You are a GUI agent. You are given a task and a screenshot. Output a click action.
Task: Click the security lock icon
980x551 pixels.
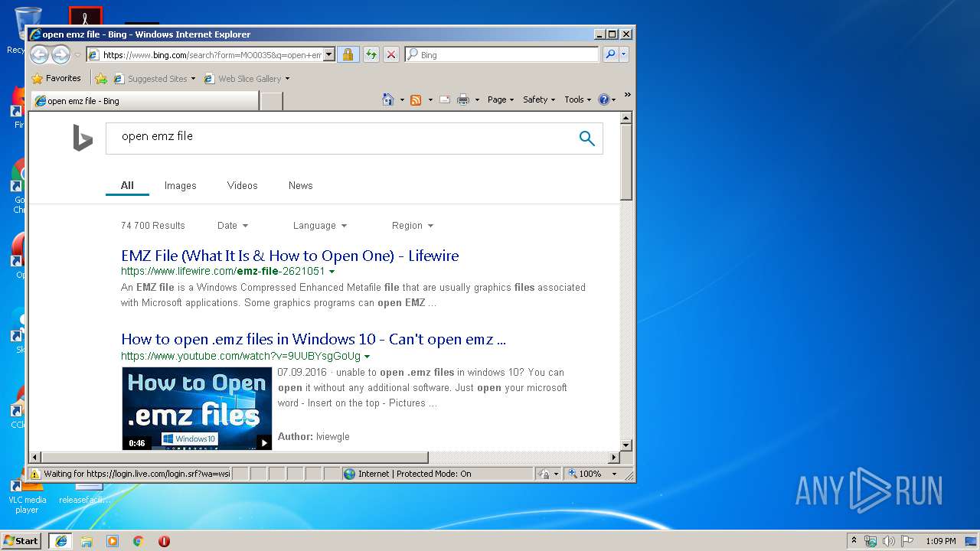[x=348, y=54]
